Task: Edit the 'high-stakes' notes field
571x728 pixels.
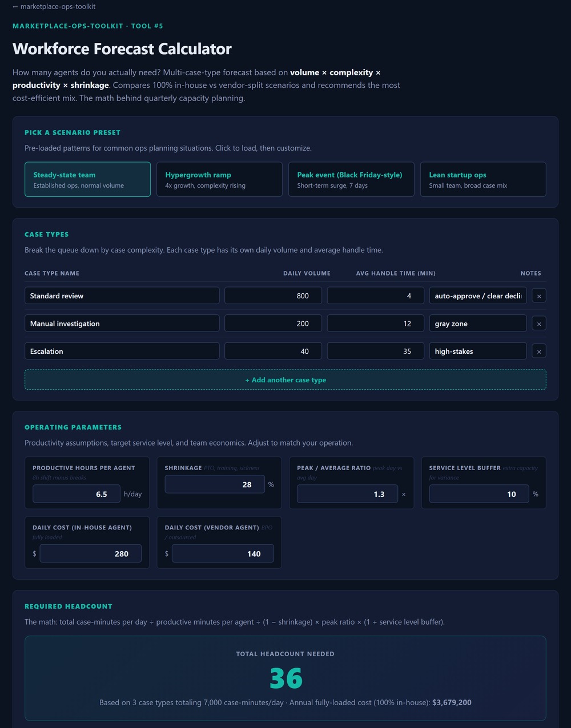Action: pyautogui.click(x=478, y=351)
